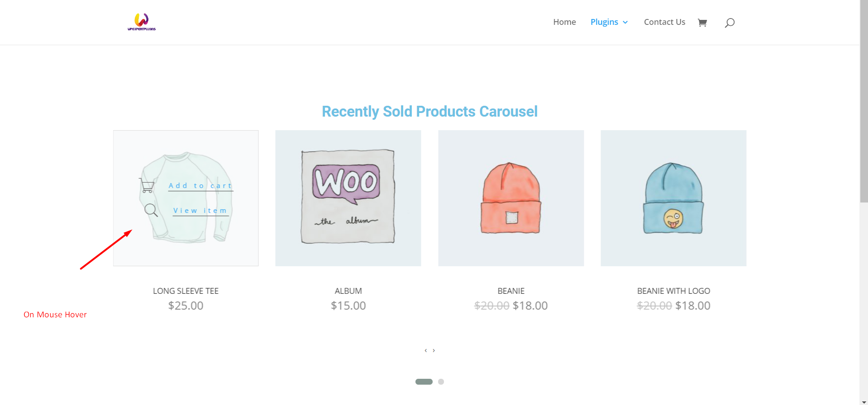Click the View item link
The height and width of the screenshot is (405, 868).
[x=200, y=211]
